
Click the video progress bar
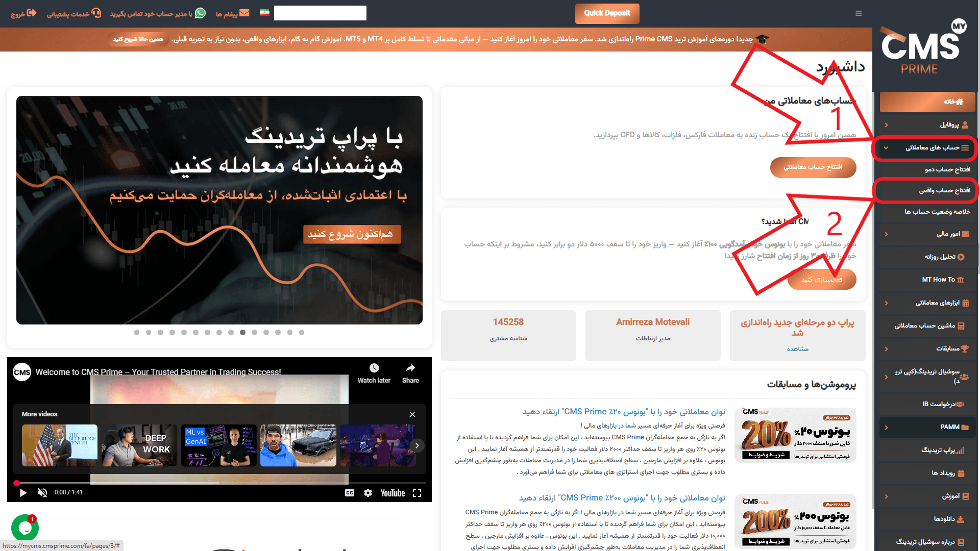pyautogui.click(x=219, y=483)
